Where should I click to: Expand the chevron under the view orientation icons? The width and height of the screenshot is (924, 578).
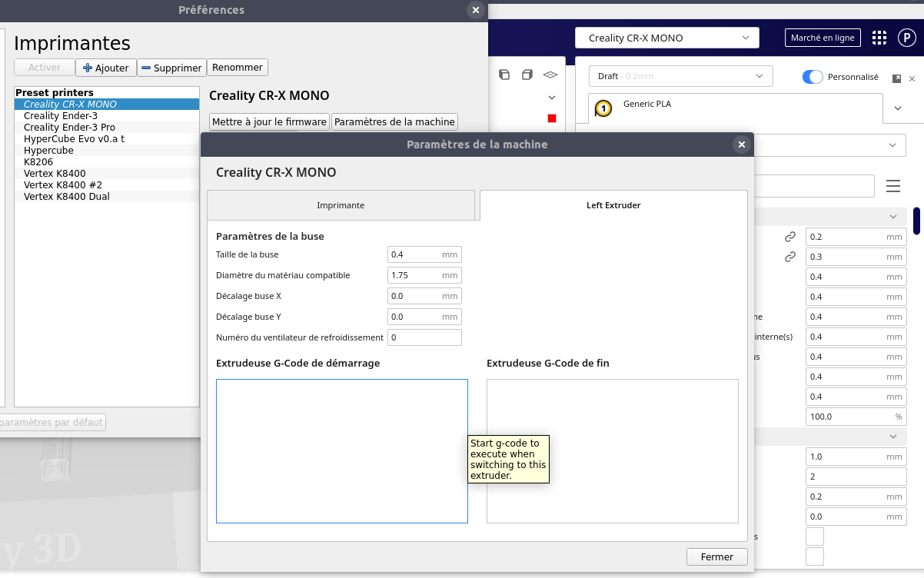point(551,98)
